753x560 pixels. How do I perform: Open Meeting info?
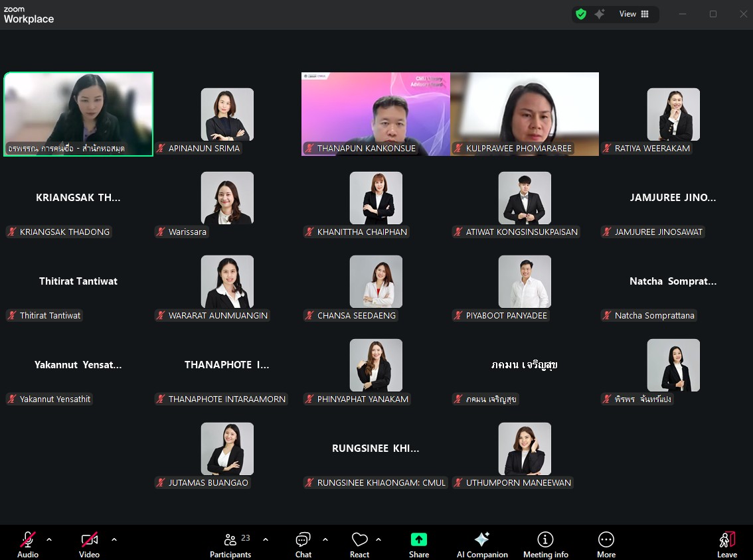click(545, 544)
